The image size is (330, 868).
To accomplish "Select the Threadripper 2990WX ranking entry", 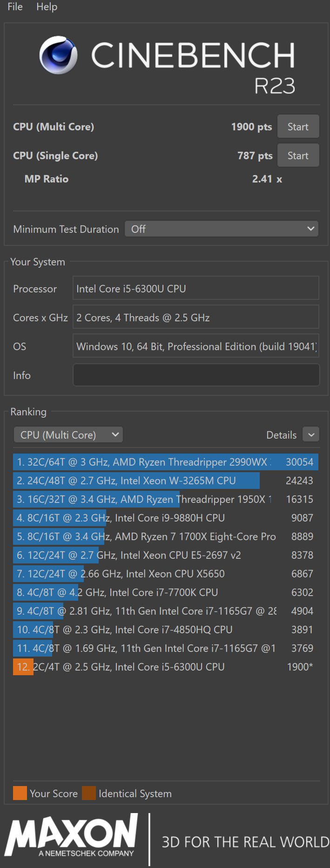I will [166, 462].
